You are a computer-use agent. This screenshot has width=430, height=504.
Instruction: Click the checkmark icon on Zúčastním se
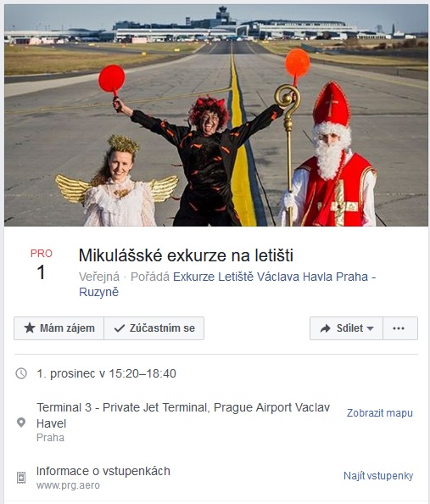(x=120, y=328)
